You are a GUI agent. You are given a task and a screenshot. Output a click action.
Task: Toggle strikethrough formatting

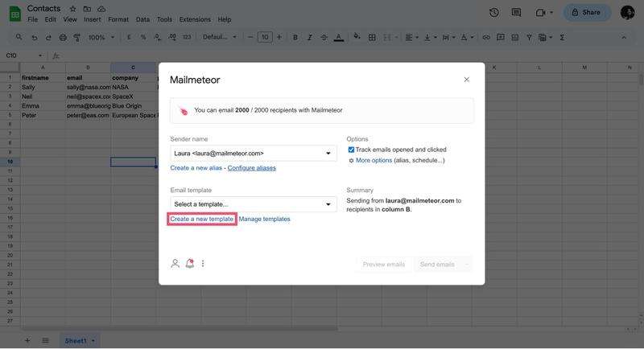pos(324,37)
